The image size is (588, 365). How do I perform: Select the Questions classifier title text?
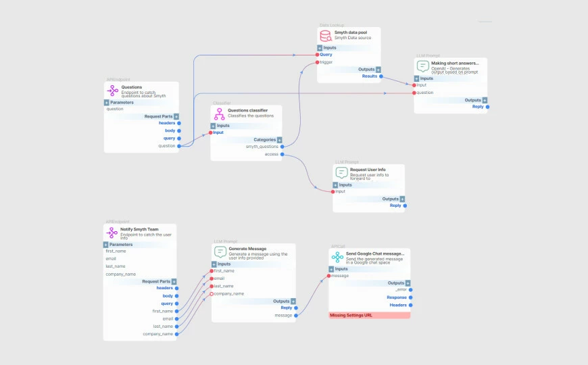click(247, 110)
